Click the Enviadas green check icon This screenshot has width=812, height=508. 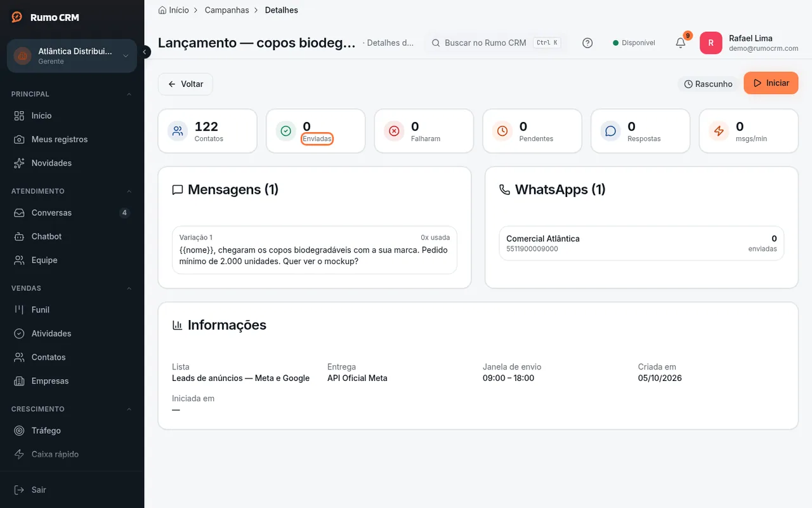[x=285, y=131]
